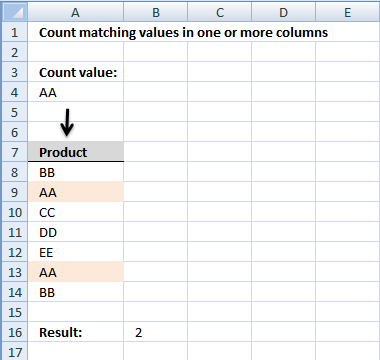Click the 'Count value:' label cell

[x=76, y=72]
